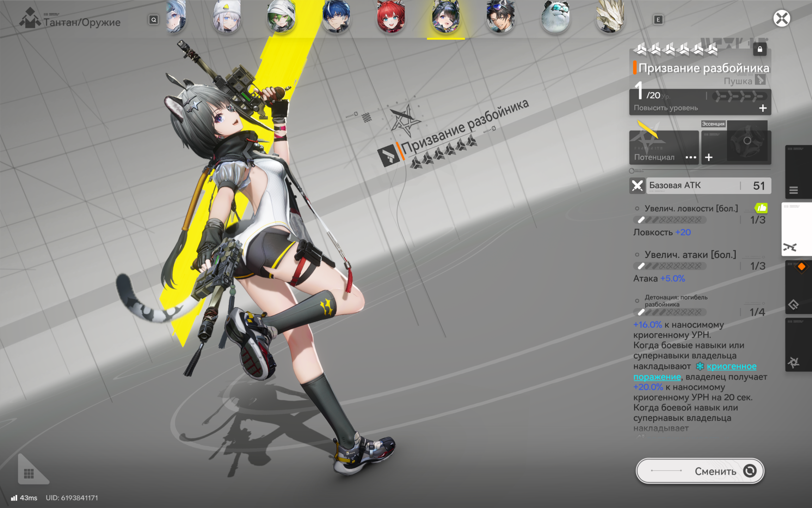Add an essence with the plus icon

coord(709,157)
